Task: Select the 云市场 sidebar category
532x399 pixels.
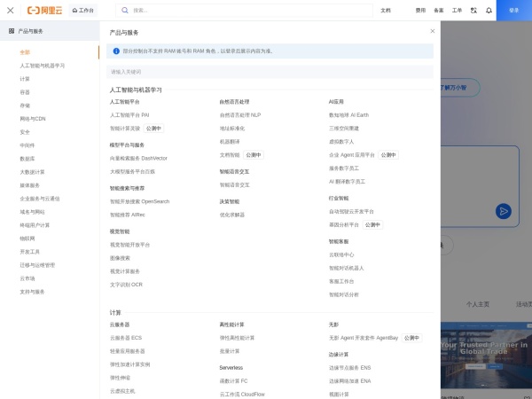Action: point(27,278)
